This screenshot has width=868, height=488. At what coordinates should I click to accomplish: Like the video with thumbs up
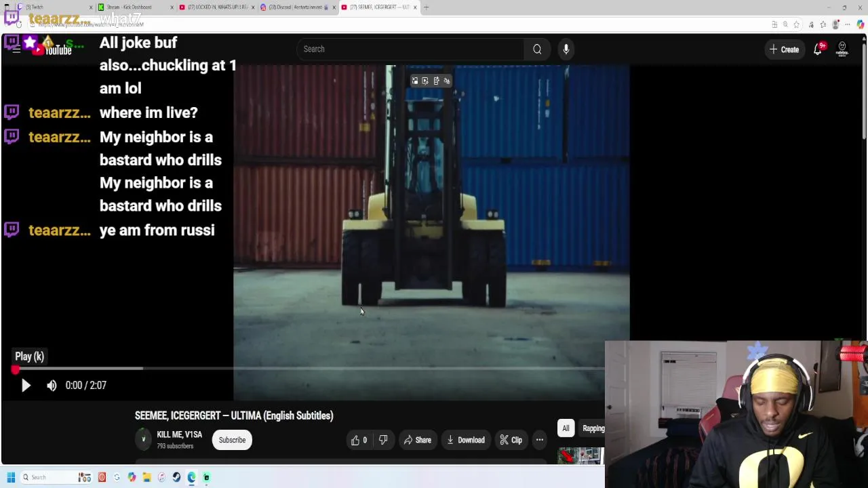click(359, 440)
